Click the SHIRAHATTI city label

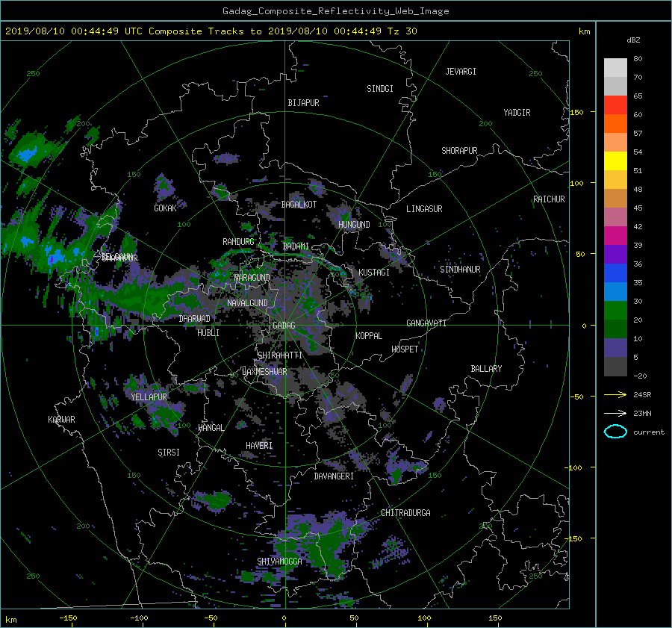pos(280,355)
